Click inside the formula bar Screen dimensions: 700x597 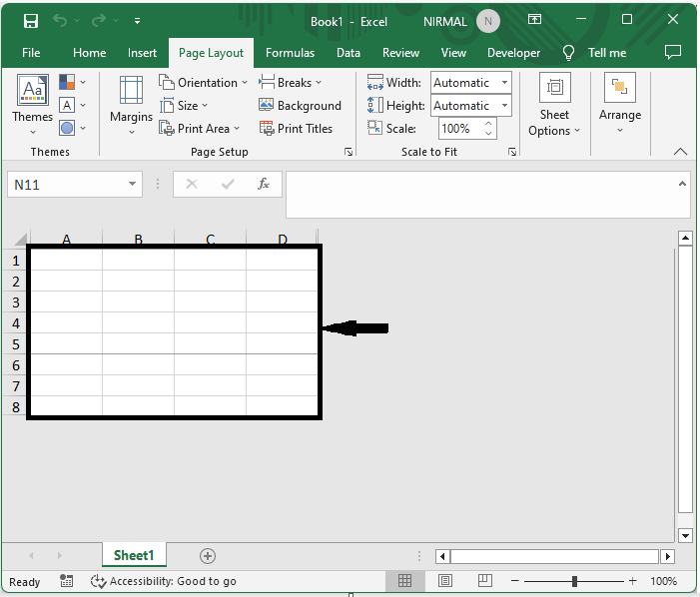click(x=481, y=195)
